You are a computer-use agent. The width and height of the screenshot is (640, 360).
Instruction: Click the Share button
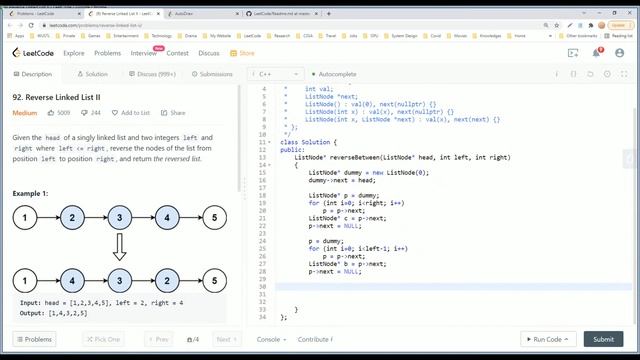pos(173,113)
